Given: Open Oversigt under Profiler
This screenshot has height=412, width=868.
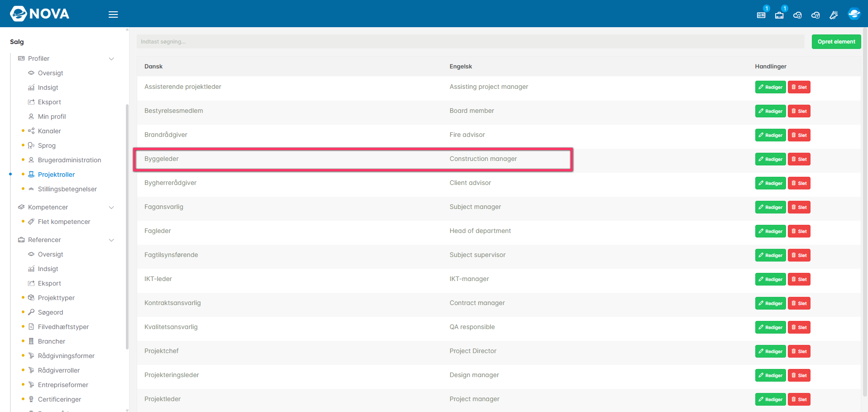Looking at the screenshot, I should [x=51, y=73].
